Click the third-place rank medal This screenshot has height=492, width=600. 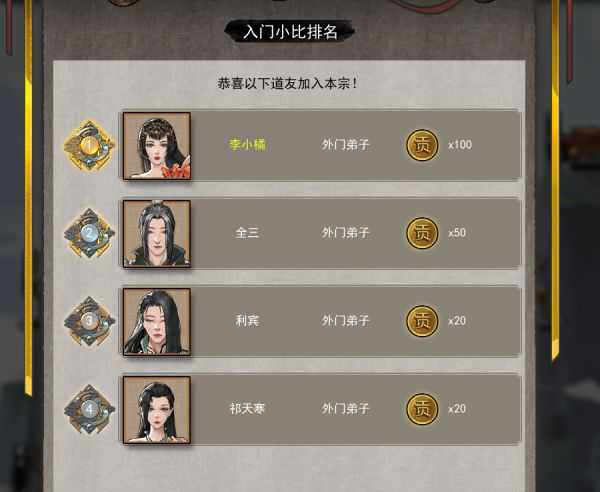click(89, 321)
